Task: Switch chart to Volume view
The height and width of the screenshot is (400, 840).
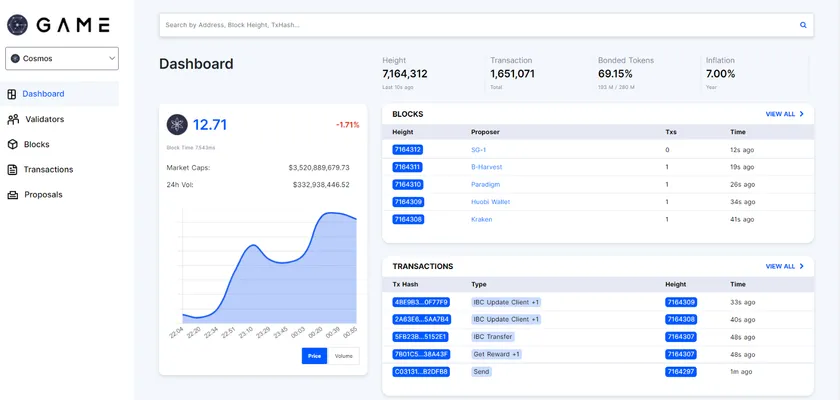Action: (343, 356)
